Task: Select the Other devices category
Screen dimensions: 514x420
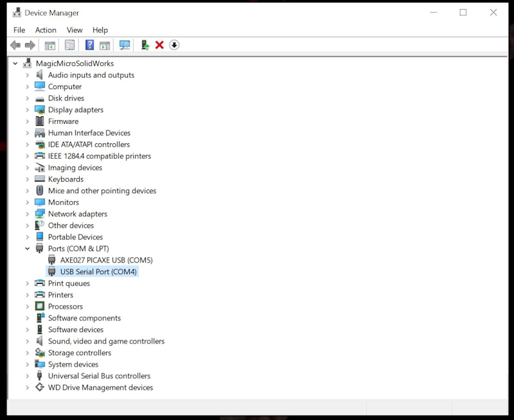Action: point(71,225)
